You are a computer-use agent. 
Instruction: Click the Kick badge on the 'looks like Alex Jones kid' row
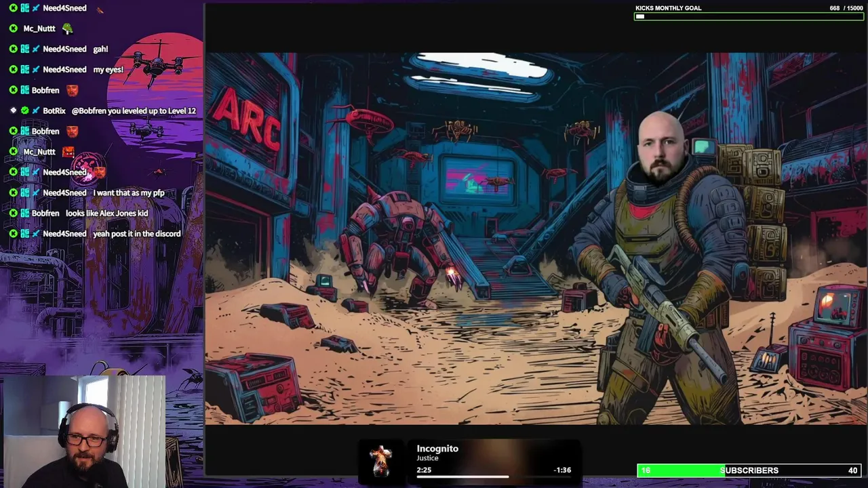pos(13,213)
